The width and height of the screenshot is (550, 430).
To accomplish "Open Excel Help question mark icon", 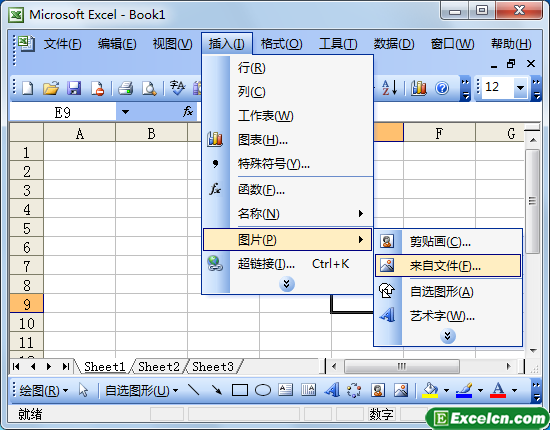I will coord(442,88).
